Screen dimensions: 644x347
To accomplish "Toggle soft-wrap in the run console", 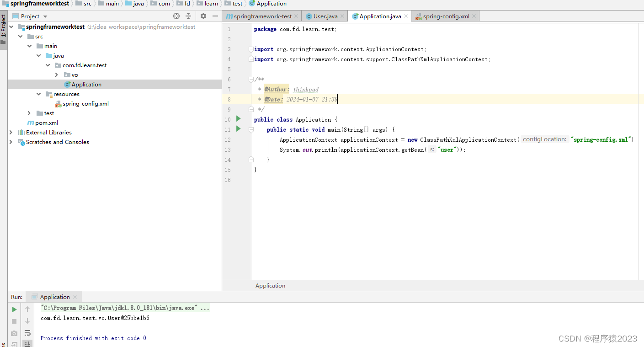I will click(27, 333).
